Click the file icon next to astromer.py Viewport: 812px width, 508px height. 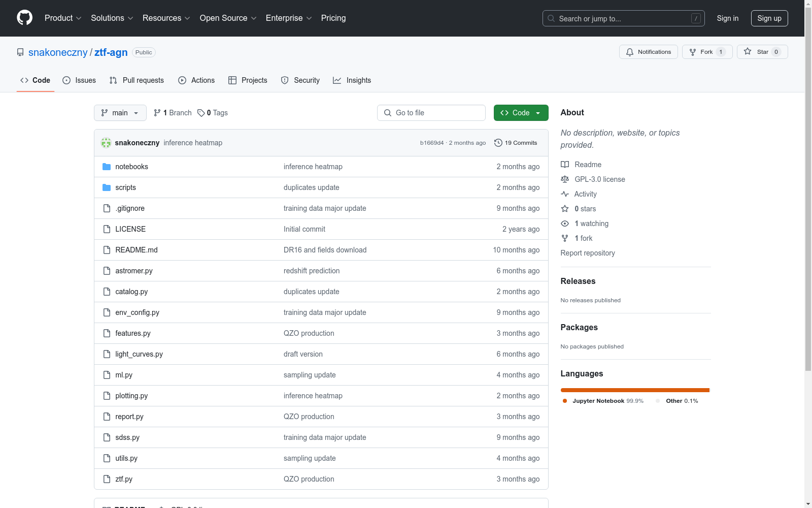pos(107,271)
